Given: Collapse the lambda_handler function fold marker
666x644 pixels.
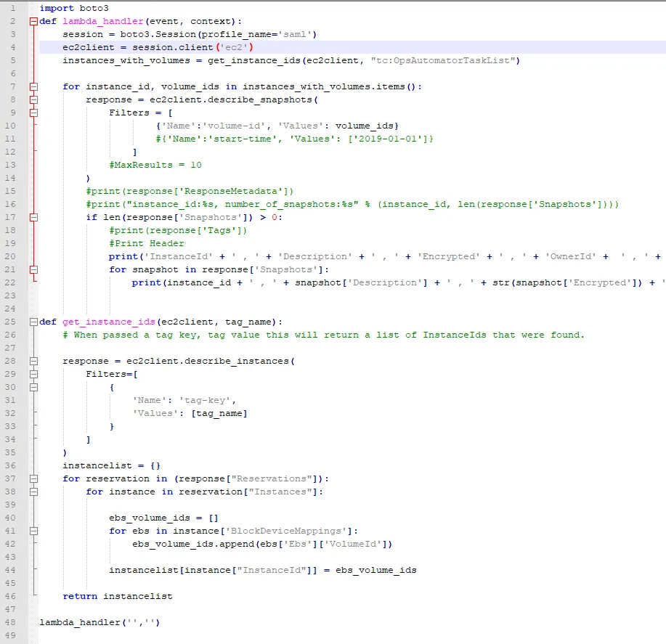Looking at the screenshot, I should pos(34,21).
